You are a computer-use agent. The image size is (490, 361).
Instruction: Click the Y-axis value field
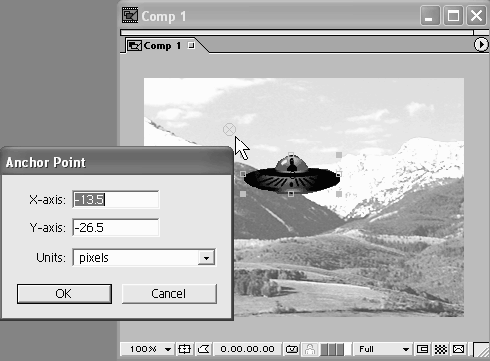(x=116, y=228)
